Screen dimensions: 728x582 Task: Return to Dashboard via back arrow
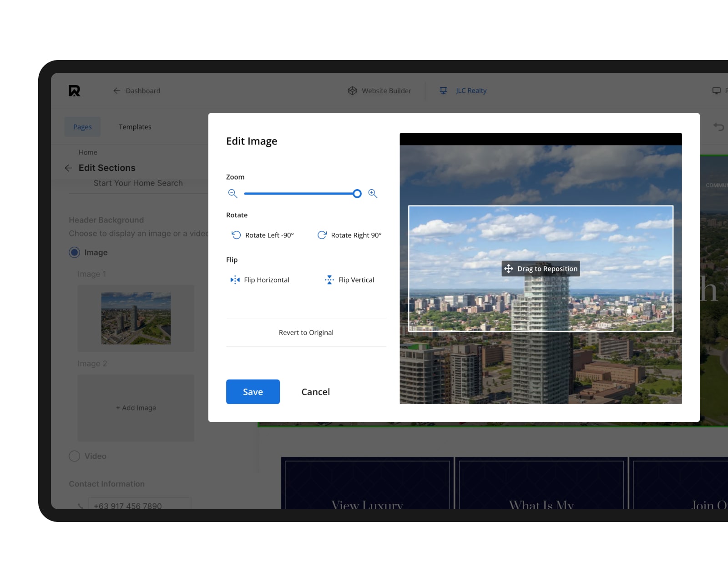pyautogui.click(x=117, y=91)
